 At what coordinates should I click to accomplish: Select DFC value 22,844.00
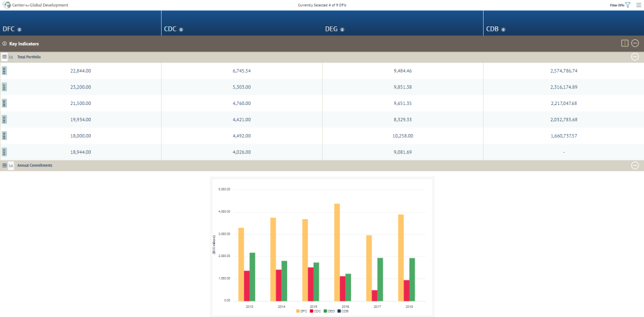point(81,71)
